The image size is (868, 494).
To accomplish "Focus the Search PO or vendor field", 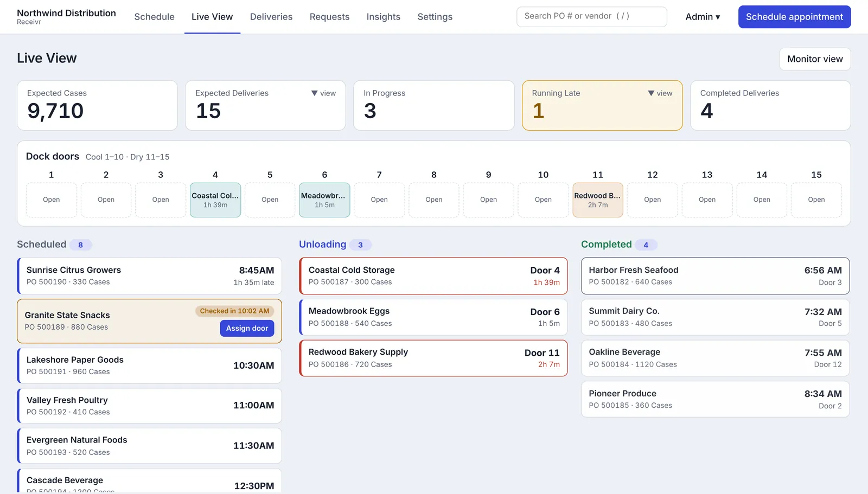I will click(x=592, y=16).
